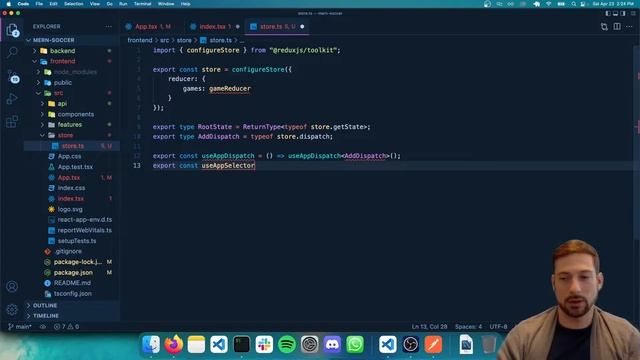Click the main branch indicator in status bar
640x360 pixels.
tap(20, 327)
